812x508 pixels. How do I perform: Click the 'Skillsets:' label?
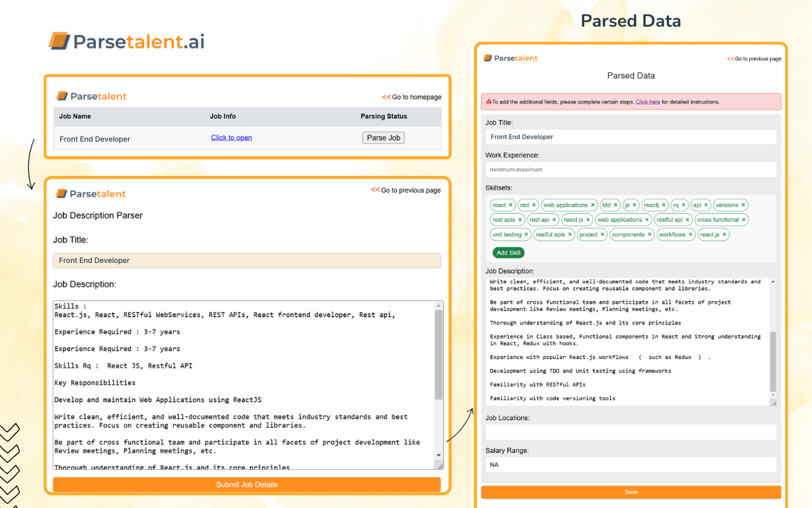coord(499,188)
